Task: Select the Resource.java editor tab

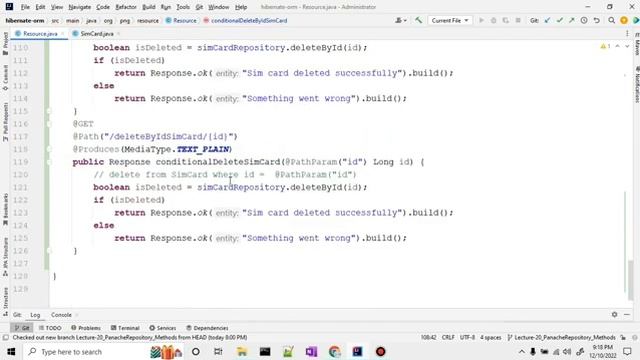Action: (x=40, y=33)
